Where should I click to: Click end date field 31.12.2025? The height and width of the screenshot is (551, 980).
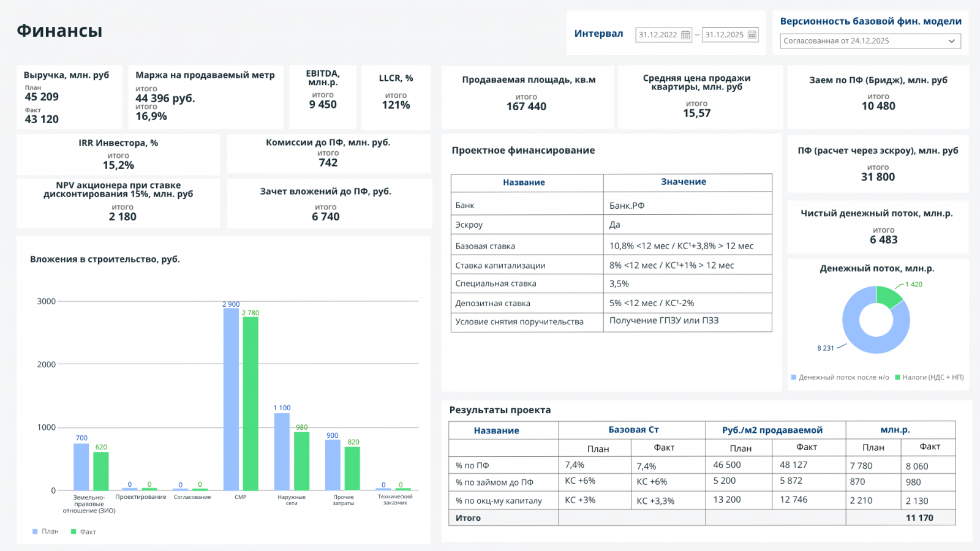click(x=730, y=35)
